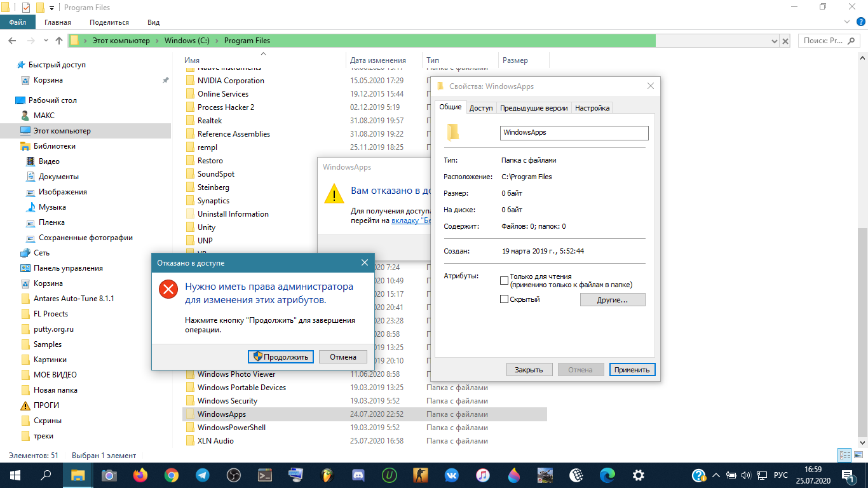Open OBS Studio from the taskbar
The height and width of the screenshot is (488, 868).
(234, 475)
